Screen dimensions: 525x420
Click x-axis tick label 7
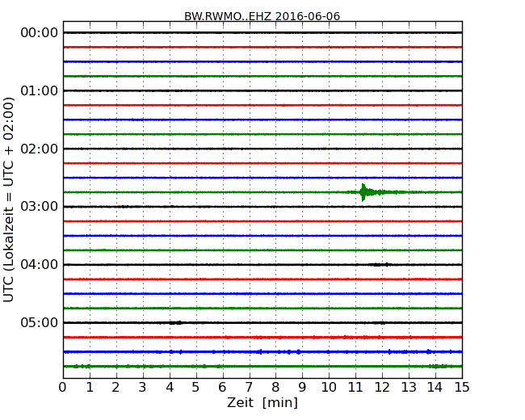click(249, 387)
